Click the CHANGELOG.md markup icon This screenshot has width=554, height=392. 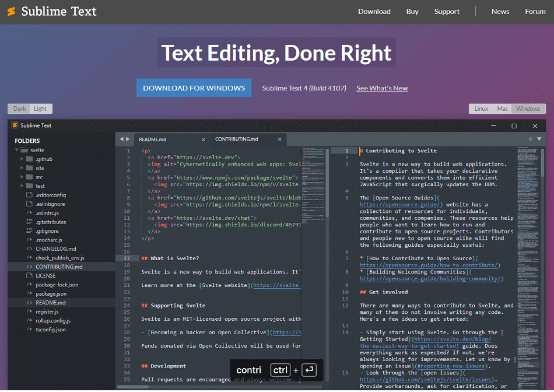tap(29, 249)
